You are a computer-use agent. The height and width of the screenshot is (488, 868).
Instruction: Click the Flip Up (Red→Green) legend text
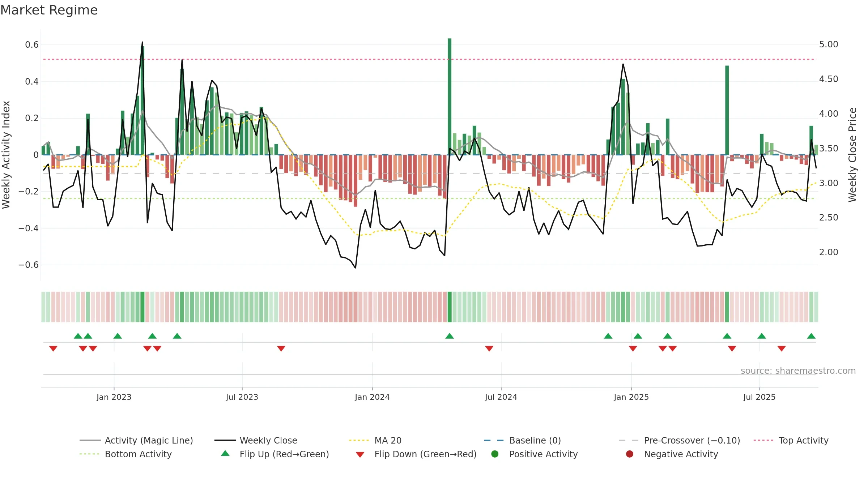click(284, 454)
